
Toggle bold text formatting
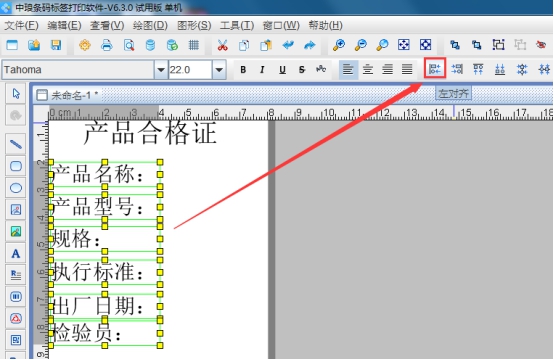(243, 70)
